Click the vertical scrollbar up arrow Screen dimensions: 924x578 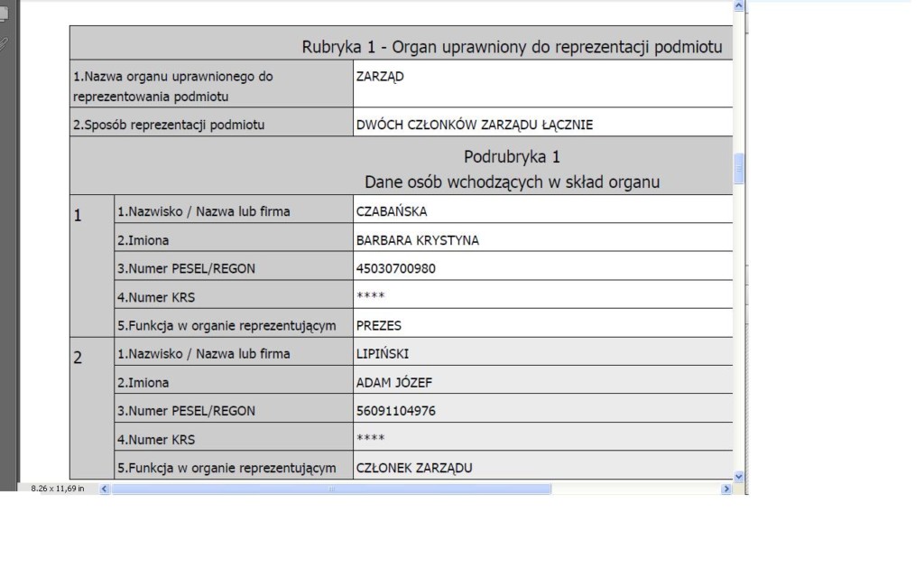click(740, 5)
